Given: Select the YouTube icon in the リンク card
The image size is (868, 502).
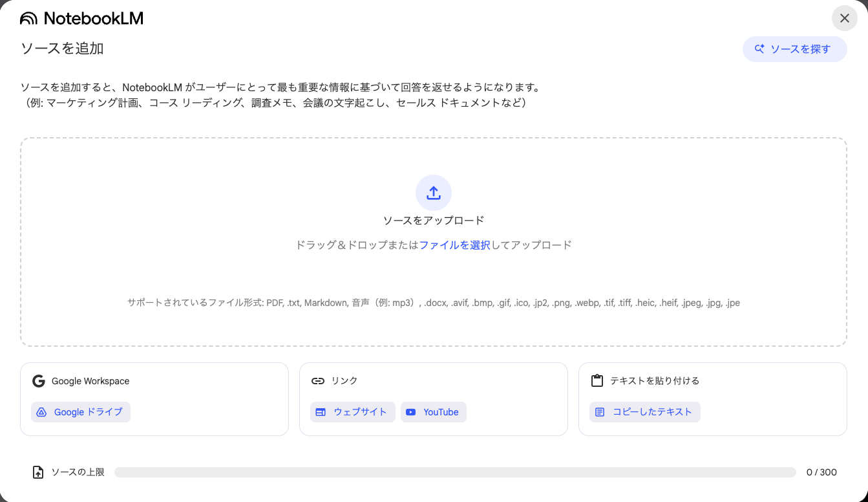Looking at the screenshot, I should click(412, 412).
